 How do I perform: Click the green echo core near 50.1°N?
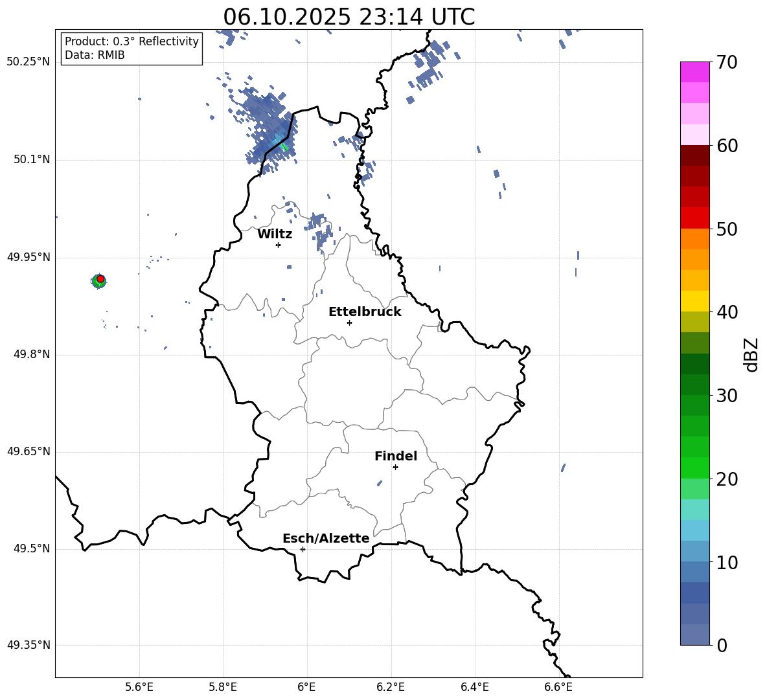(x=284, y=146)
